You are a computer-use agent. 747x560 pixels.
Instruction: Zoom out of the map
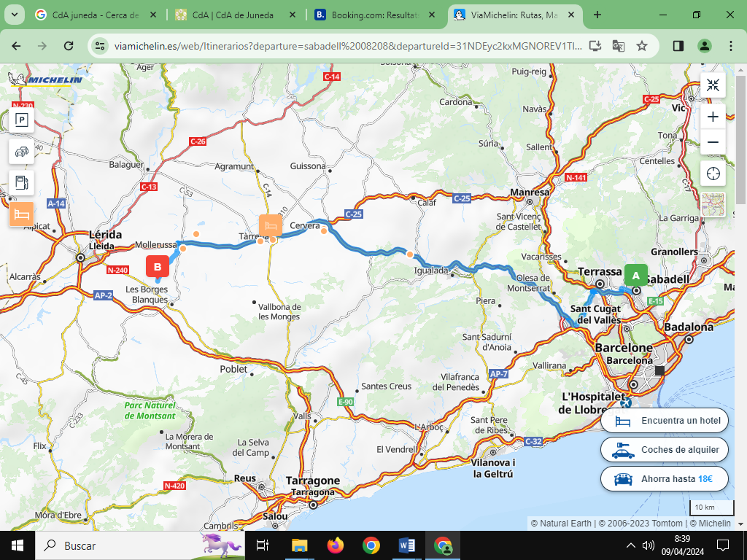[713, 142]
